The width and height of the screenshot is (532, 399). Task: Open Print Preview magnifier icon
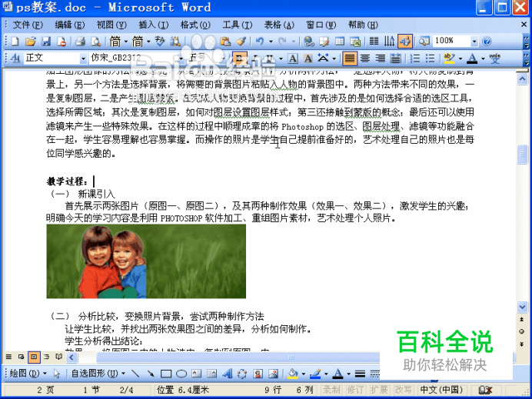[x=96, y=42]
